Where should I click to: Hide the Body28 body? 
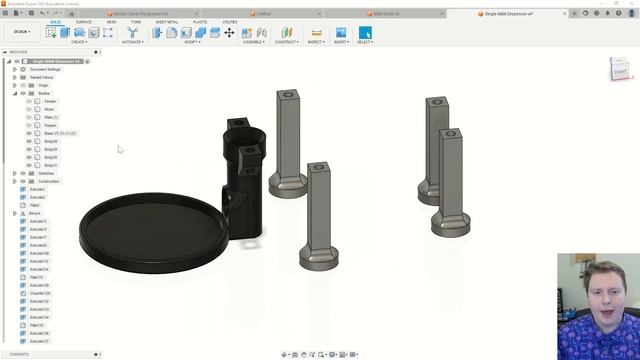tap(29, 141)
